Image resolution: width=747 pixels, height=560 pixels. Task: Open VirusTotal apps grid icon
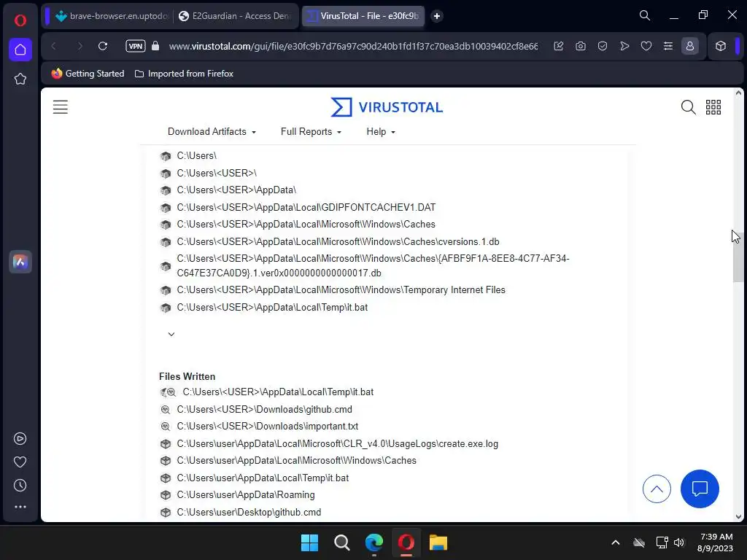713,107
